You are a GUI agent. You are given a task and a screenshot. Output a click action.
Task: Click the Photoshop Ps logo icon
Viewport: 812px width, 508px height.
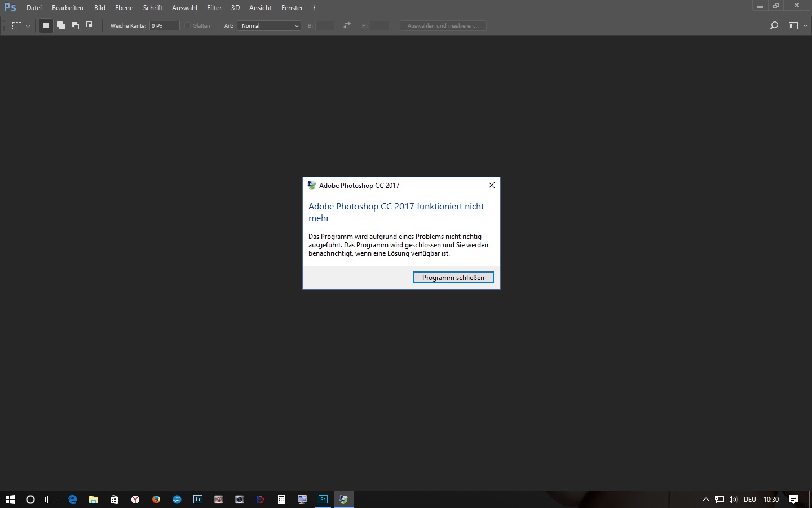pos(10,7)
